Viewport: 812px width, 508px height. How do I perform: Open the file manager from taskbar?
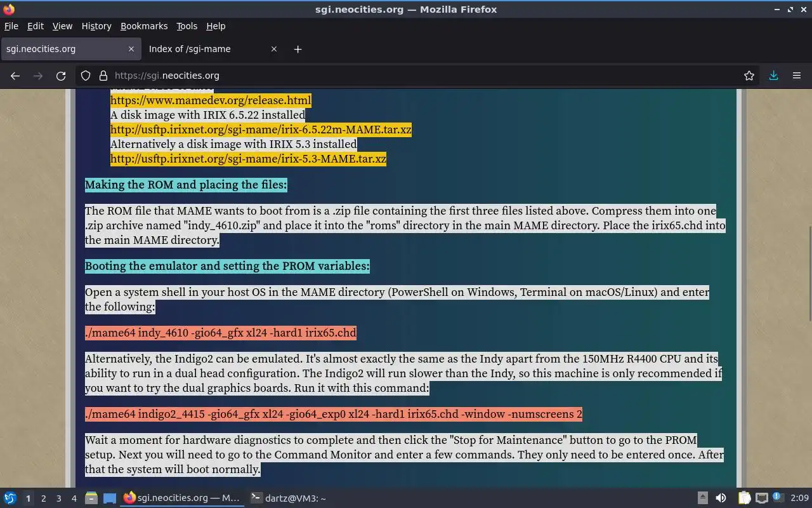[91, 498]
